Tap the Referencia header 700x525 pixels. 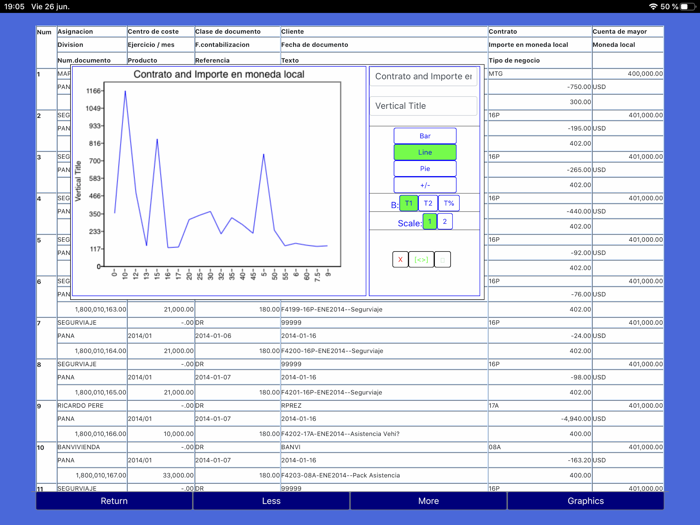238,60
